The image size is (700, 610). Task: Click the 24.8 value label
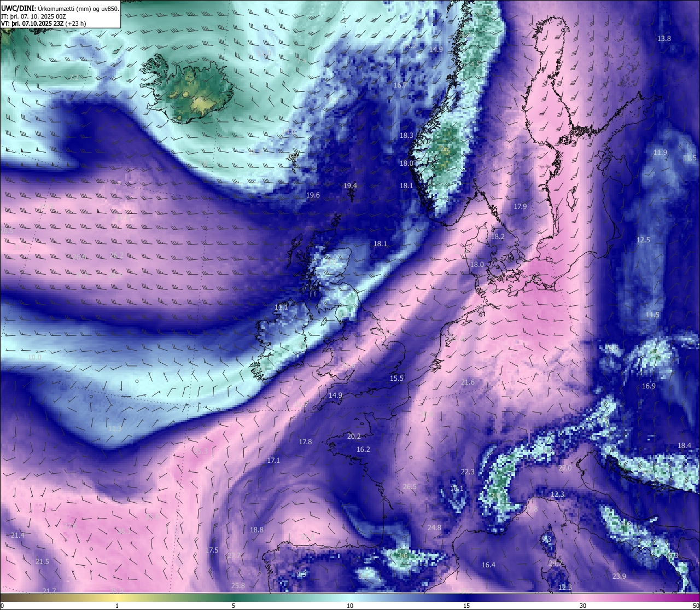pos(434,527)
